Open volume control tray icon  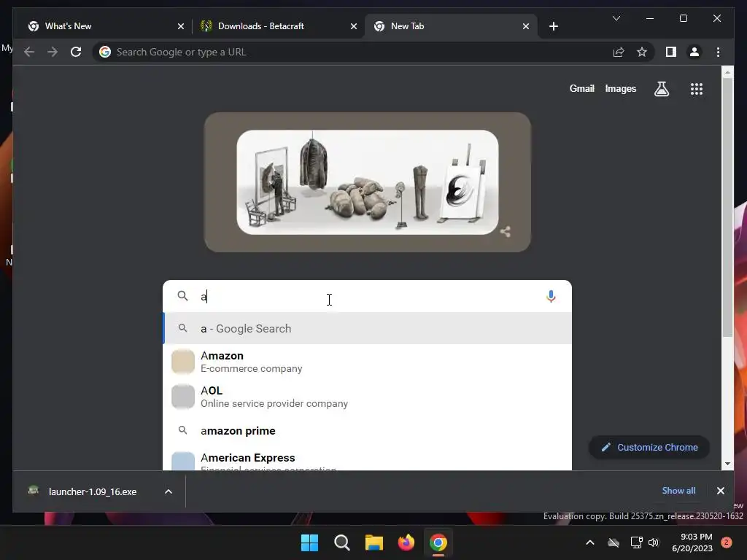tap(654, 542)
